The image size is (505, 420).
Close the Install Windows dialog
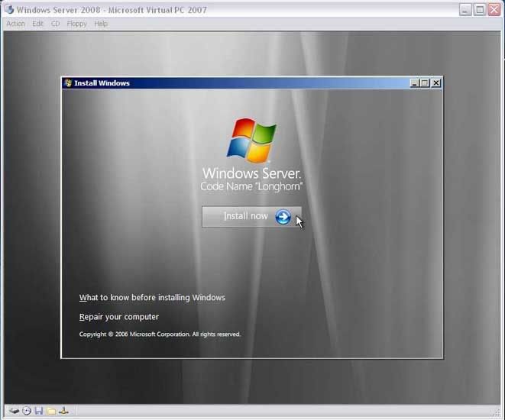pos(436,83)
